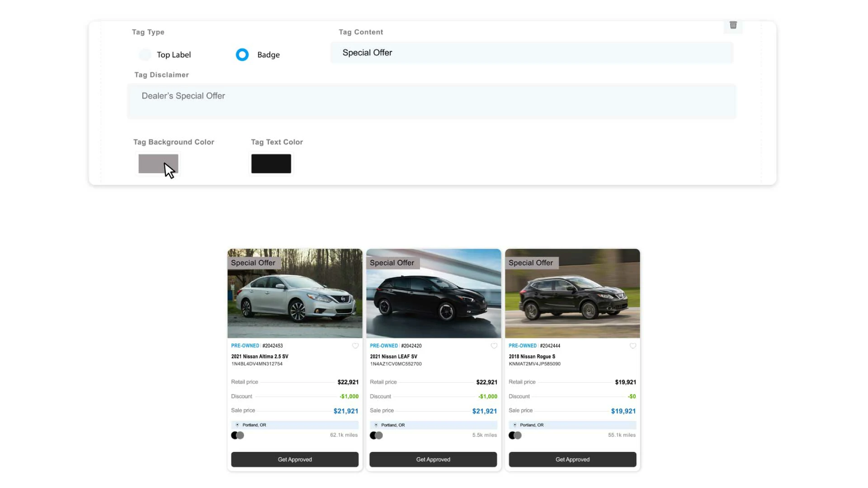Click the VIN 1N4BL4DV4MN312754
Viewport: 868px width, 488px height.
point(257,364)
